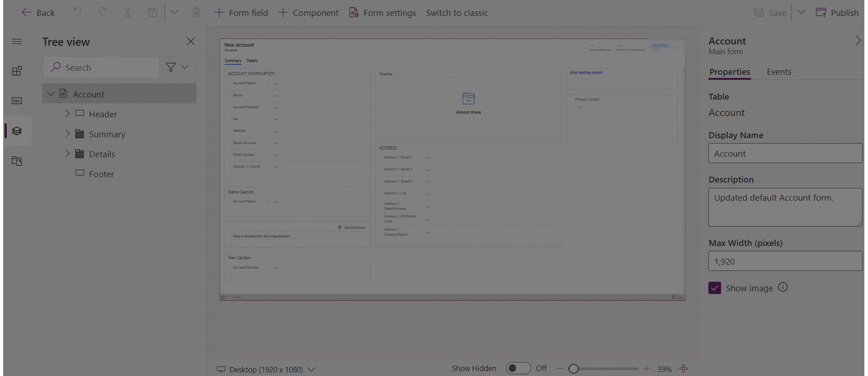Open the Components pane icon
The height and width of the screenshot is (376, 868).
pyautogui.click(x=17, y=71)
